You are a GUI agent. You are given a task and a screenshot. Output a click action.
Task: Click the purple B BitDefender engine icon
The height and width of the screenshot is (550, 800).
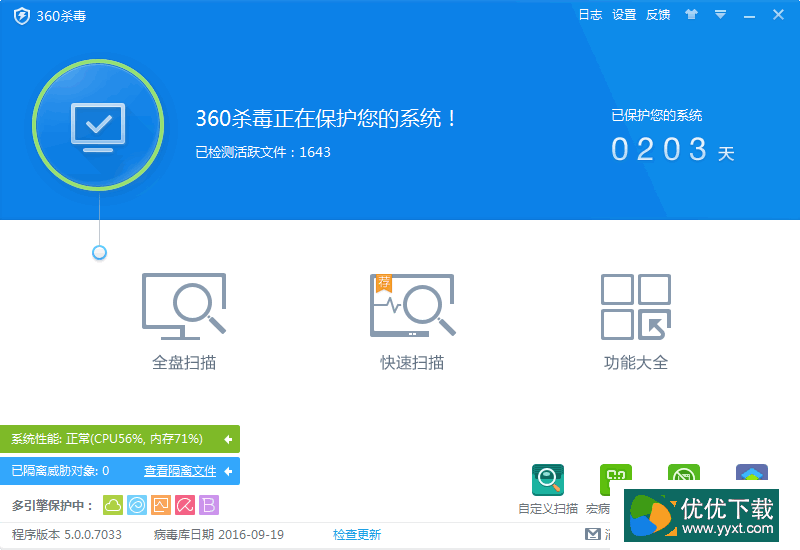click(x=209, y=505)
